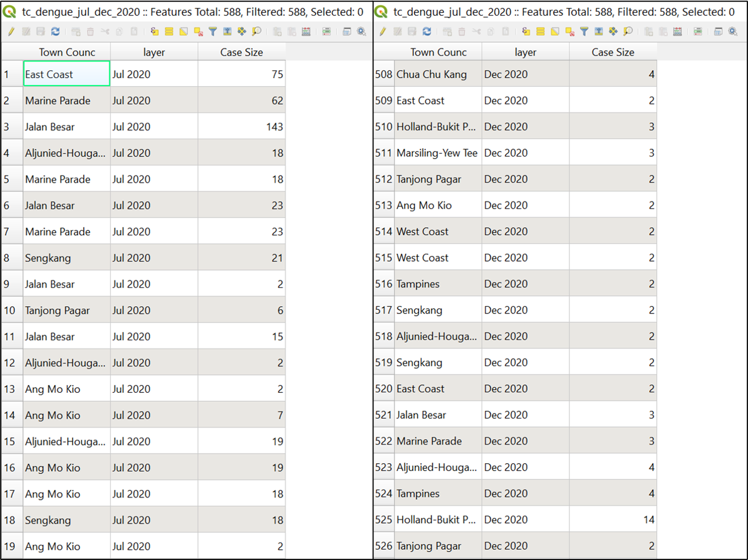The image size is (748, 560).
Task: Reload the table in the left window
Action: (x=55, y=32)
